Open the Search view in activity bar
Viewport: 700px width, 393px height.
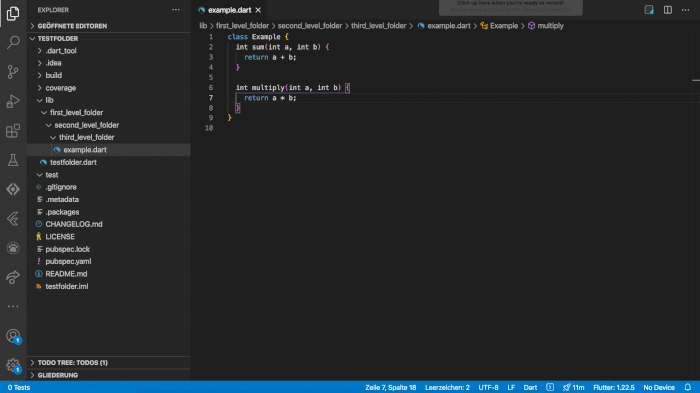click(13, 42)
